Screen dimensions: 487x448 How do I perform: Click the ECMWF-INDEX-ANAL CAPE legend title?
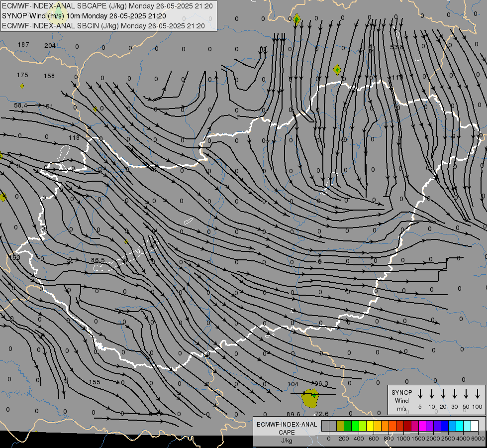[x=287, y=428]
